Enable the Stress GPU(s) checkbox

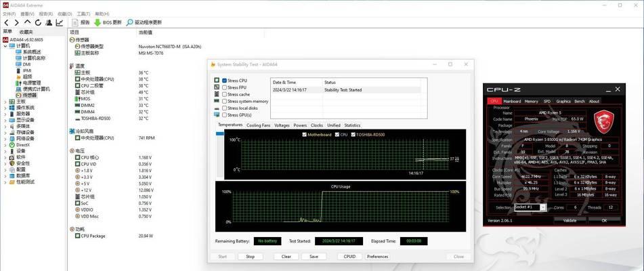224,115
